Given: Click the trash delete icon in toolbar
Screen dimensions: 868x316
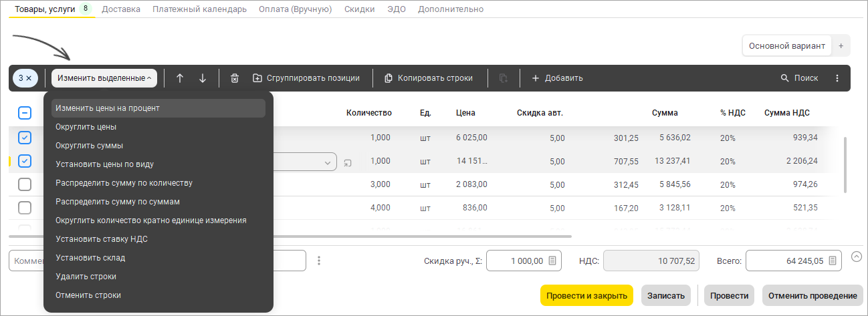Looking at the screenshot, I should 235,78.
